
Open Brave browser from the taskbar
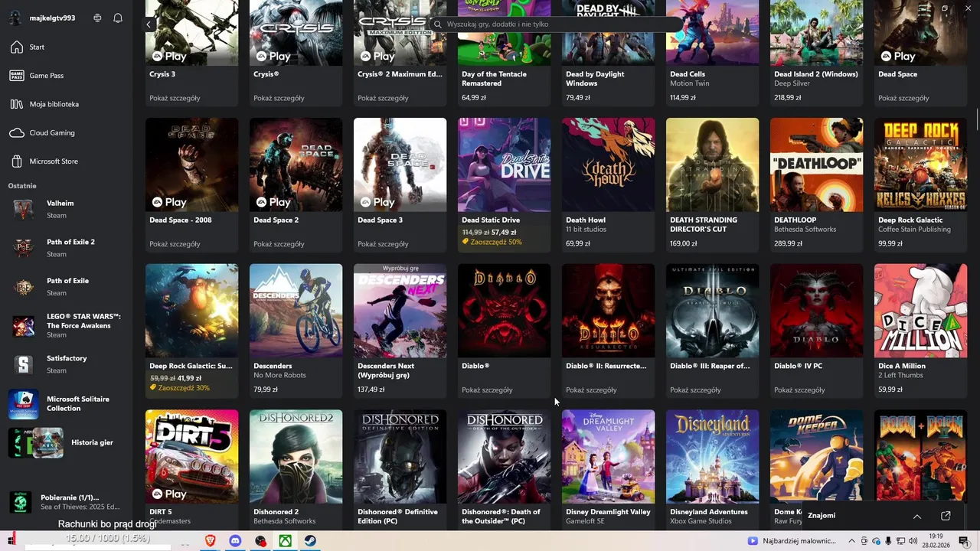click(211, 541)
